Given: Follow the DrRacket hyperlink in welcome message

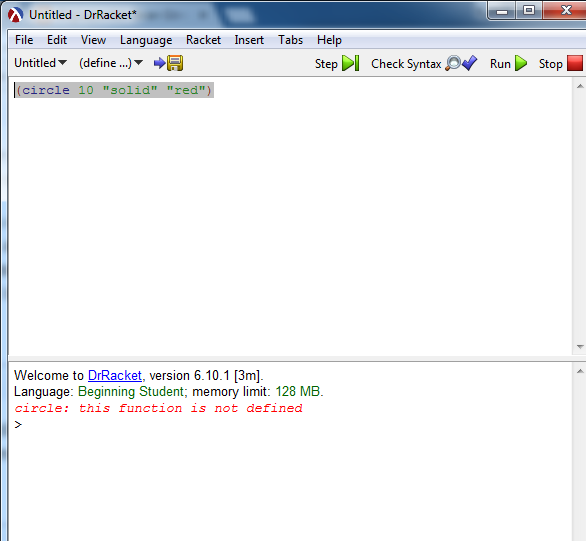Looking at the screenshot, I should click(x=115, y=375).
